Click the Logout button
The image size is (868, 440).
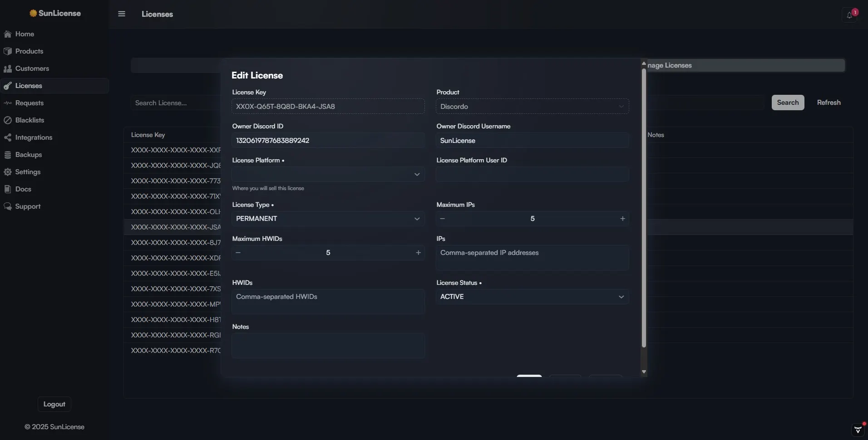click(54, 404)
